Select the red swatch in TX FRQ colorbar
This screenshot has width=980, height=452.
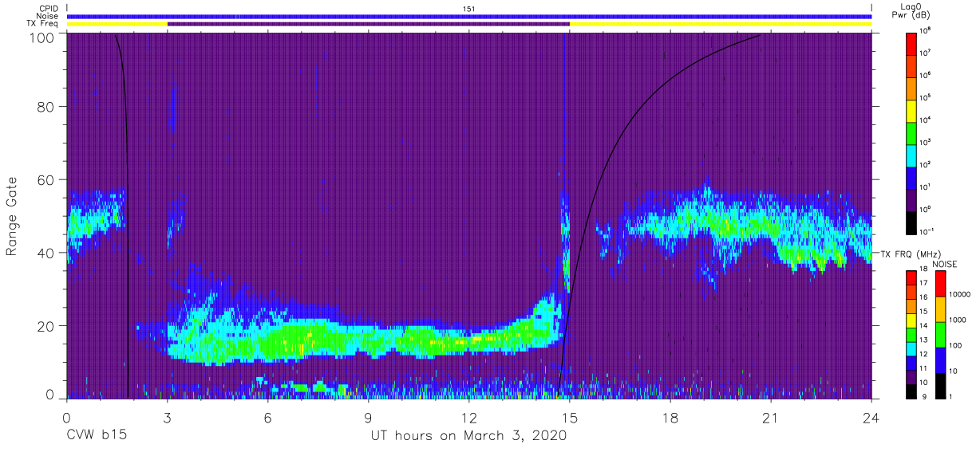click(x=911, y=278)
